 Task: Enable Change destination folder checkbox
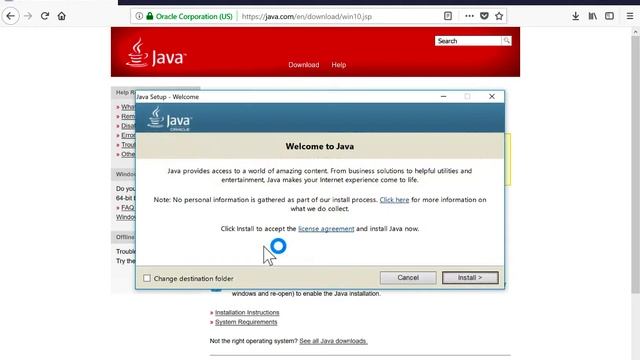(147, 278)
